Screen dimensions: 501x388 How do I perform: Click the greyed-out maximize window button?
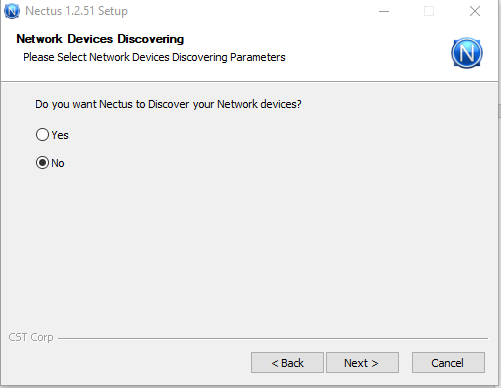429,11
